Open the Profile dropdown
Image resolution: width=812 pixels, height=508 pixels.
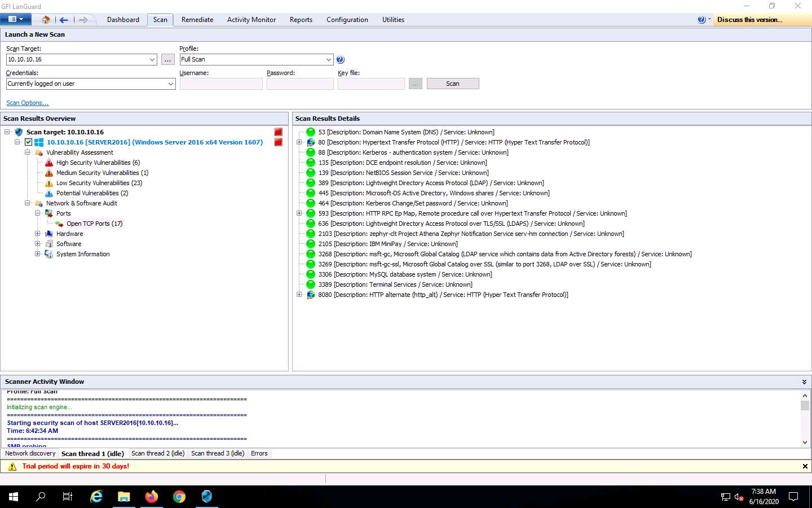(x=329, y=60)
